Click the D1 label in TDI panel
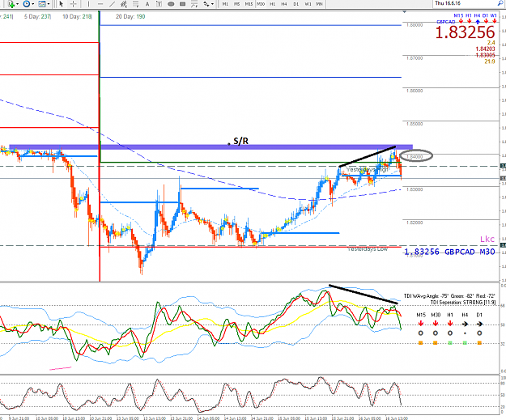506x420 pixels. [479, 315]
